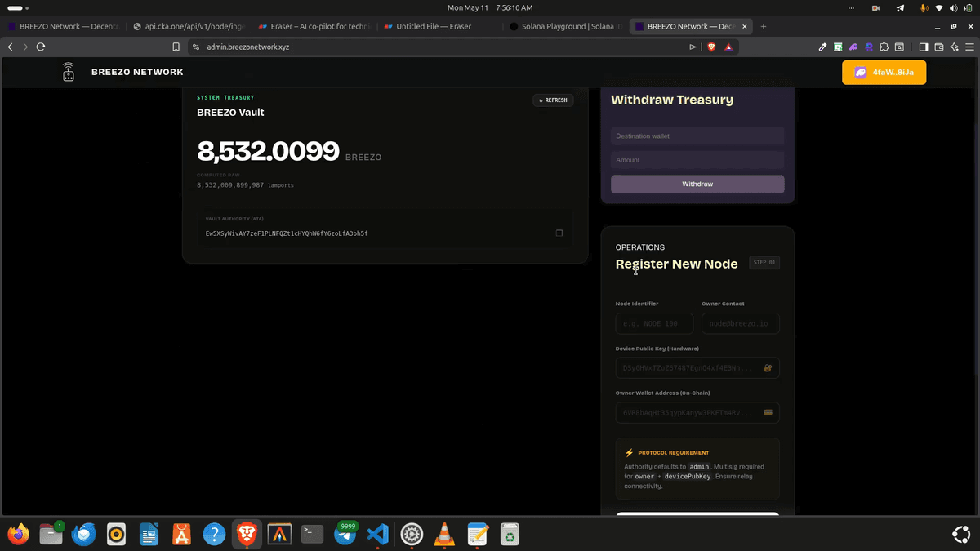Open the Ubuntu Show Applications logo
980x551 pixels.
pyautogui.click(x=961, y=535)
